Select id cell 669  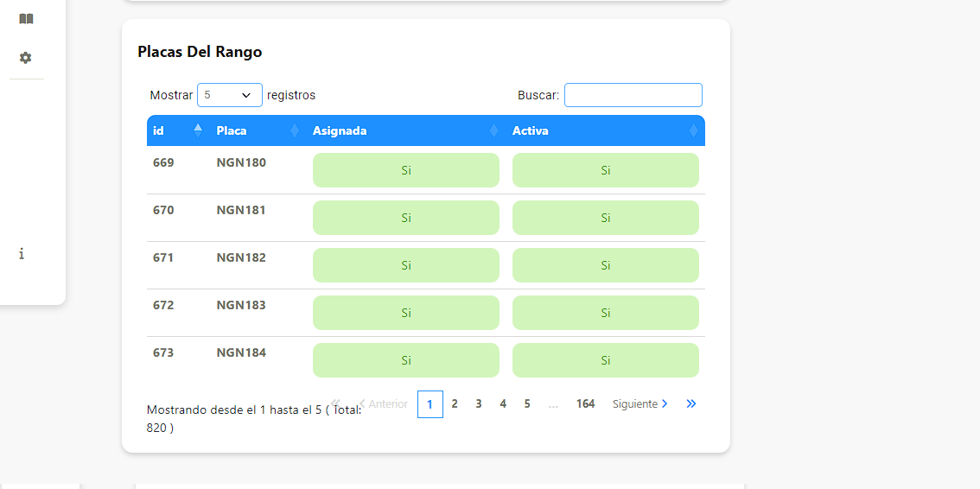click(163, 162)
